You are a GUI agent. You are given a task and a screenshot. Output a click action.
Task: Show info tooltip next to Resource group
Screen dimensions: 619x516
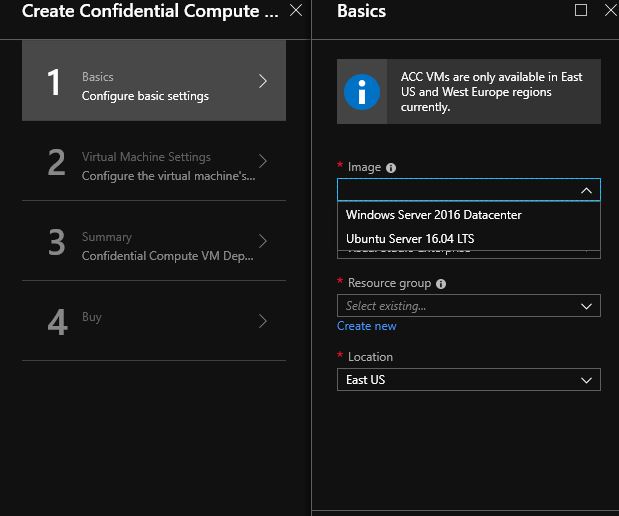[441, 284]
